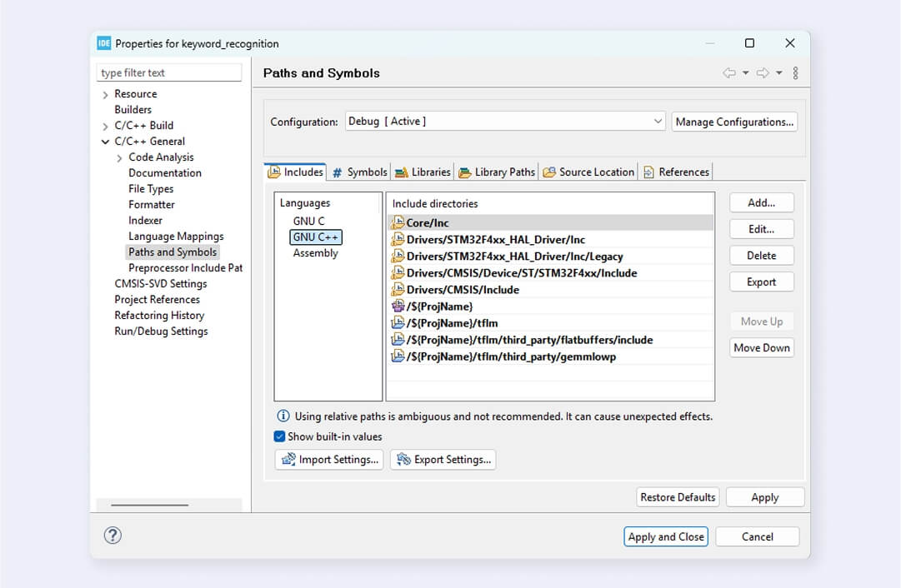
Task: Switch to the Symbols tab
Action: pyautogui.click(x=359, y=172)
